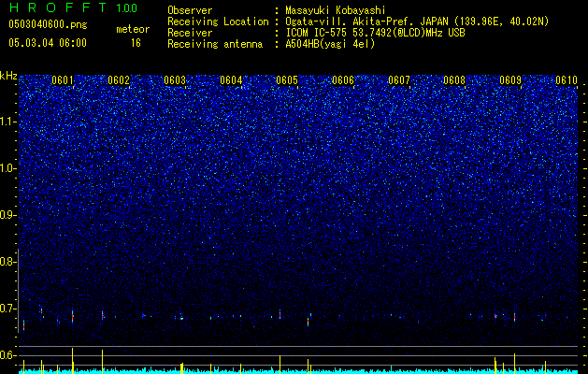Click the 0.9 kHz axis label

7,215
